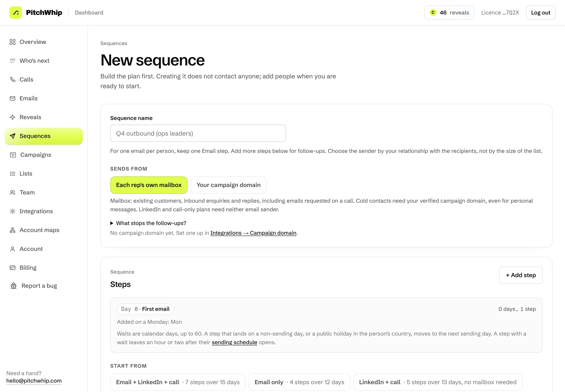Click the Integrations sun-shaped icon
The height and width of the screenshot is (392, 565).
(13, 211)
